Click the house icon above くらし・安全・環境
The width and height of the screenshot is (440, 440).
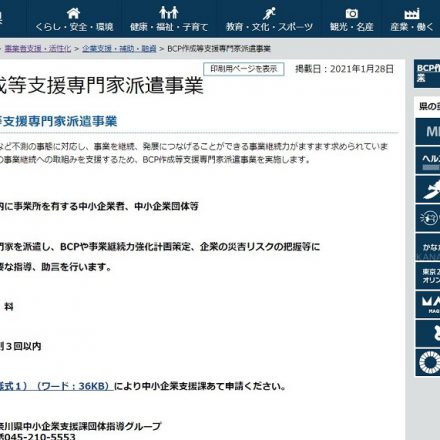tap(73, 13)
